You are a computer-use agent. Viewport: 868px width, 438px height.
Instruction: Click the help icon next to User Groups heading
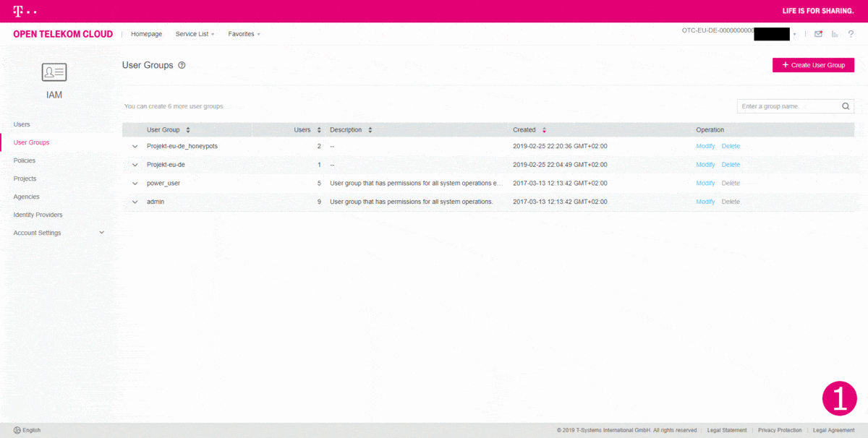click(x=181, y=65)
